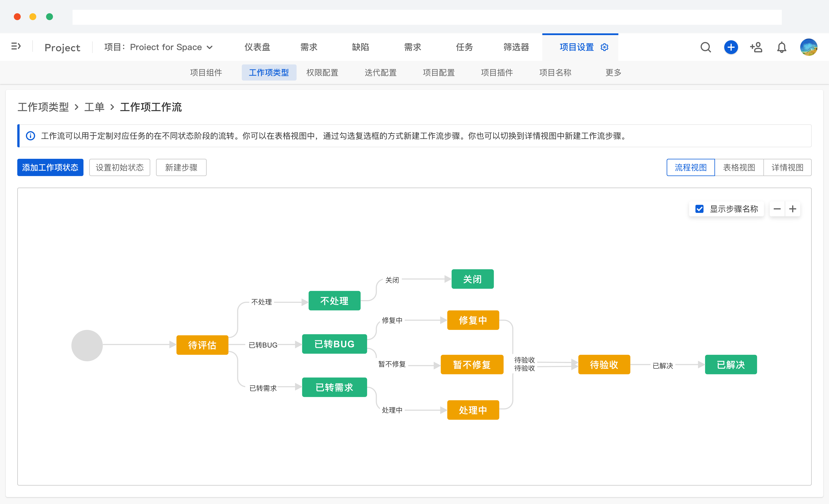
Task: Open the user avatar menu
Action: [x=808, y=47]
